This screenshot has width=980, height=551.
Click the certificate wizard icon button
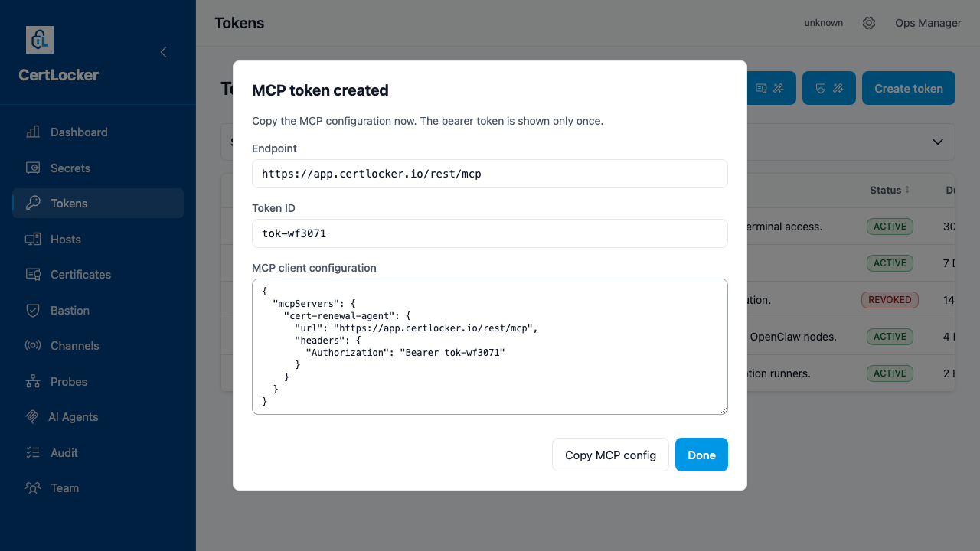coord(769,88)
